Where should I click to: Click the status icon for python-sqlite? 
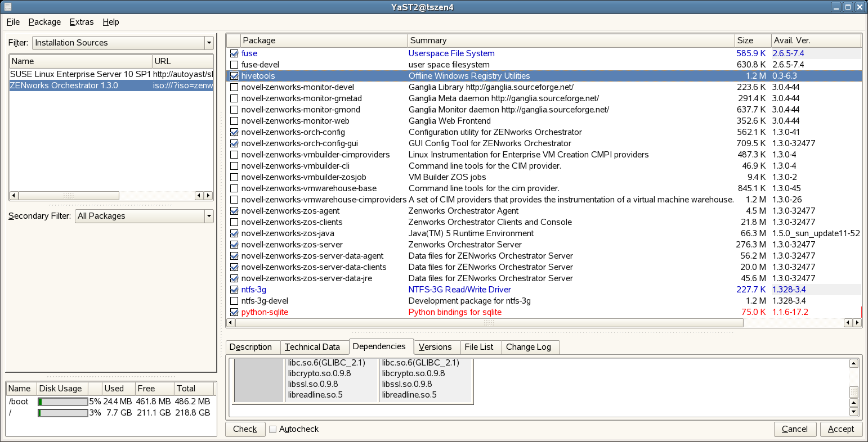tap(234, 312)
